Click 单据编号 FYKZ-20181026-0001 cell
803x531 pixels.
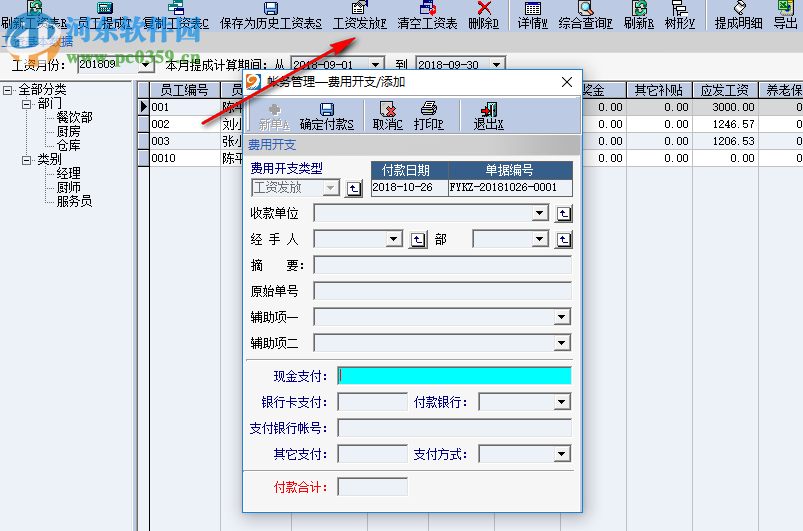[x=510, y=187]
